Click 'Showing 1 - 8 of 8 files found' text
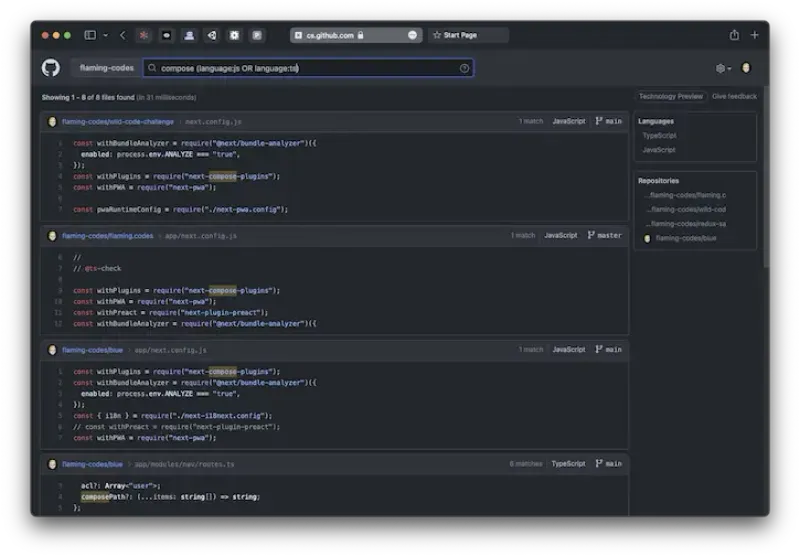 coord(88,97)
